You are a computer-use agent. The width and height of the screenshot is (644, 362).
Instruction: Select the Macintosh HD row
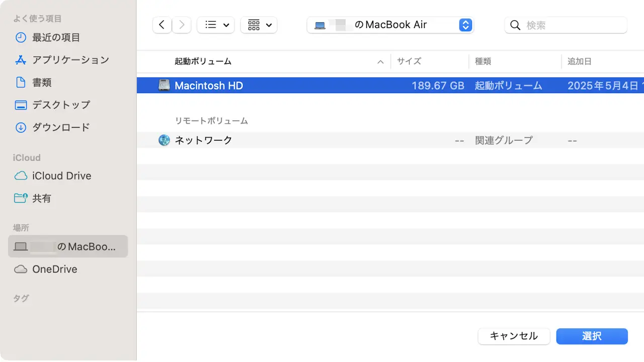pos(390,85)
